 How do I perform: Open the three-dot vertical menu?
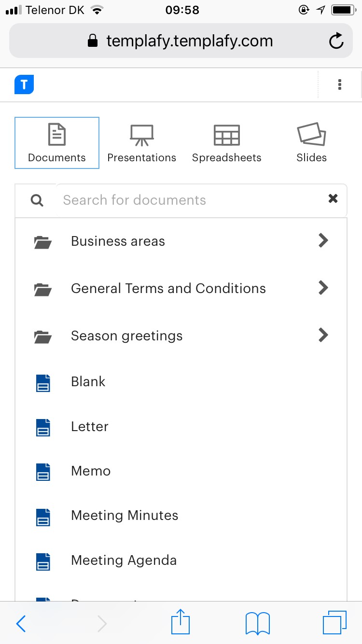point(340,84)
